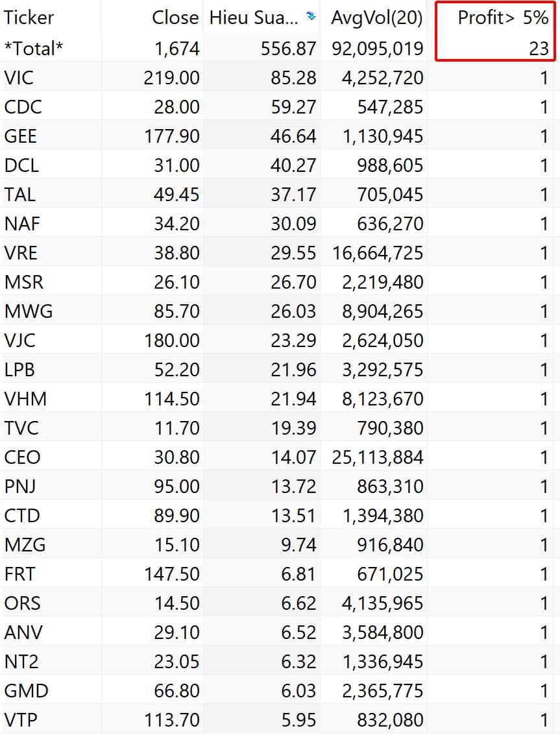The width and height of the screenshot is (560, 735).
Task: Click the sort arrow icon on Hieu Sua column
Action: coord(311,17)
